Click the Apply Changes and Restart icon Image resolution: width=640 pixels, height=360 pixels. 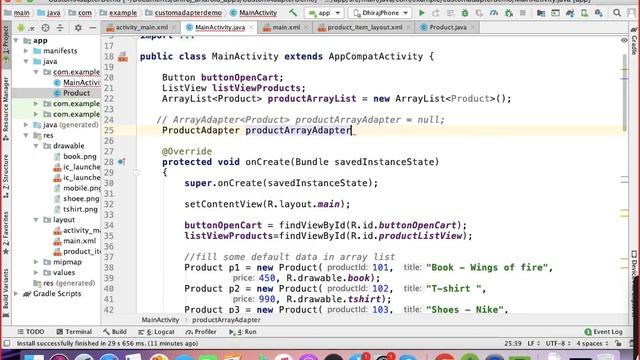pos(436,13)
